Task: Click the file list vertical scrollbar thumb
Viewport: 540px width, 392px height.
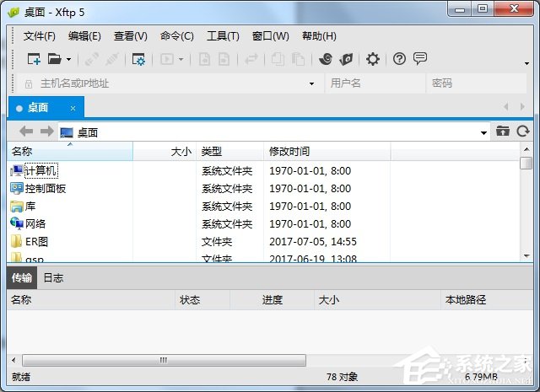Action: [x=526, y=164]
